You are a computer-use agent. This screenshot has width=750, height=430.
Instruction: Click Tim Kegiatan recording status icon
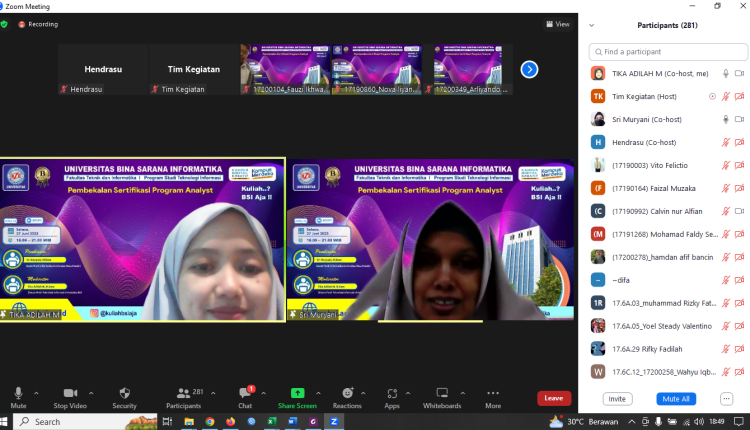point(712,97)
